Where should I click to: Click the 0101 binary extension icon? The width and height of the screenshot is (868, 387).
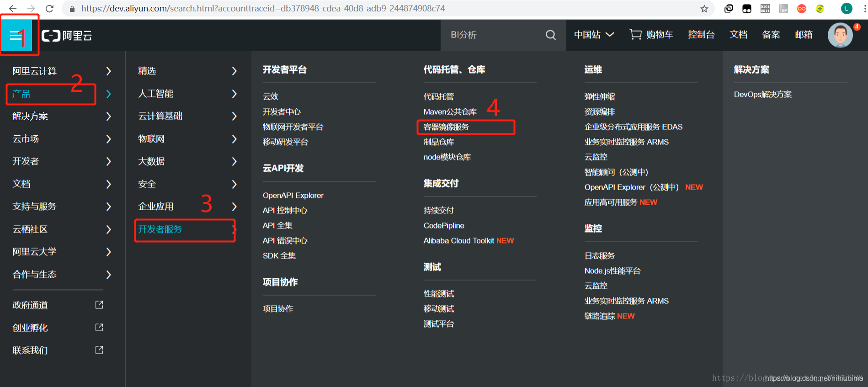765,9
